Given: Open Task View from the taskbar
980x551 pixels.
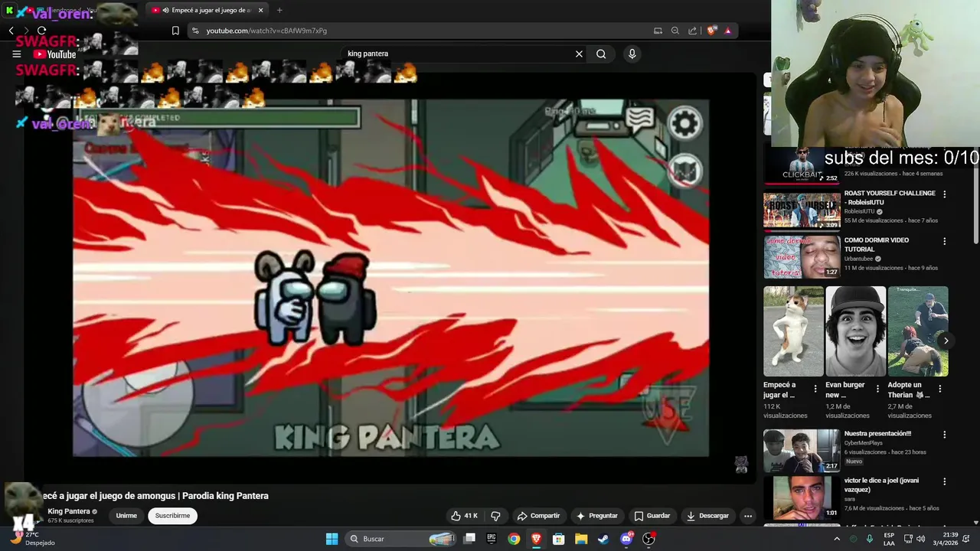Looking at the screenshot, I should point(469,539).
